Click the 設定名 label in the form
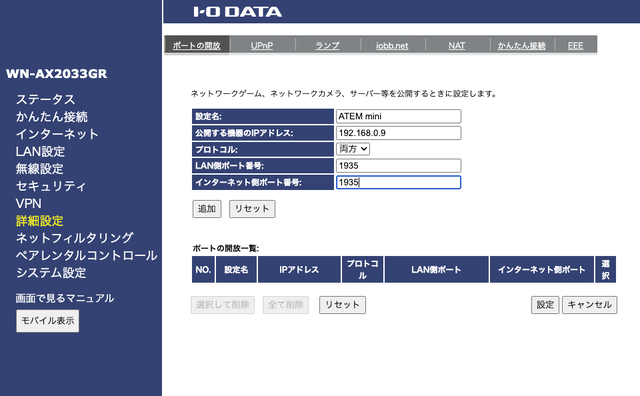 pyautogui.click(x=263, y=116)
